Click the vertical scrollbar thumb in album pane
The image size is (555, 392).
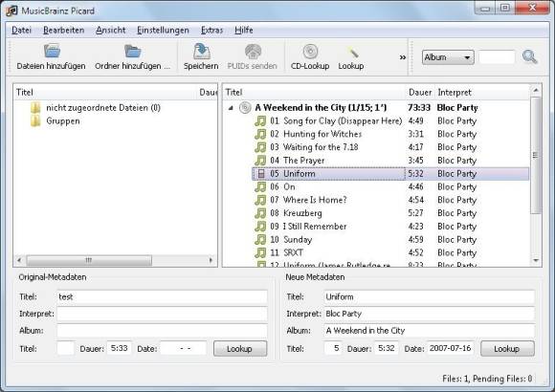coord(536,155)
